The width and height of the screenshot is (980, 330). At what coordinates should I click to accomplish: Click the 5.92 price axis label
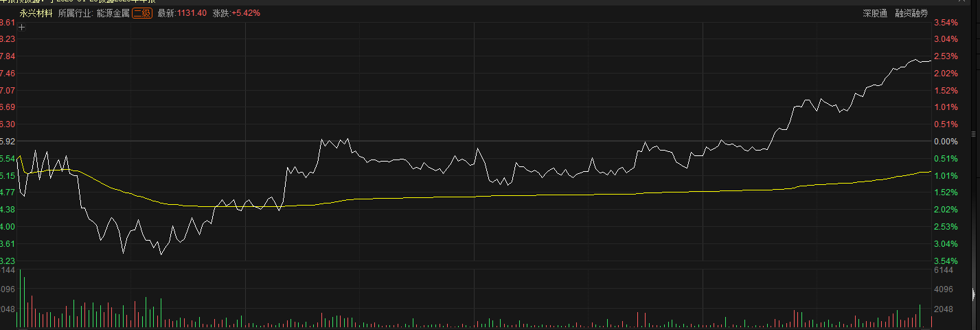(x=8, y=142)
